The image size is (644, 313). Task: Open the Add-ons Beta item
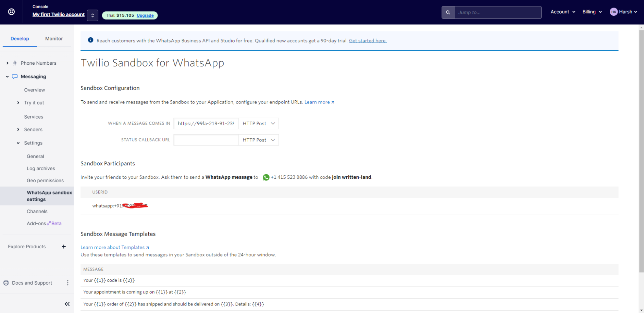pyautogui.click(x=44, y=224)
